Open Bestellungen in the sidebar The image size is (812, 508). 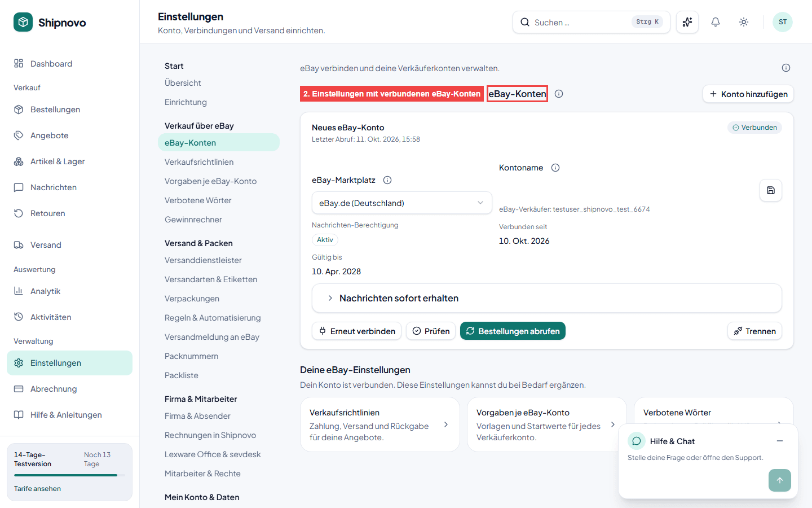(x=69, y=110)
